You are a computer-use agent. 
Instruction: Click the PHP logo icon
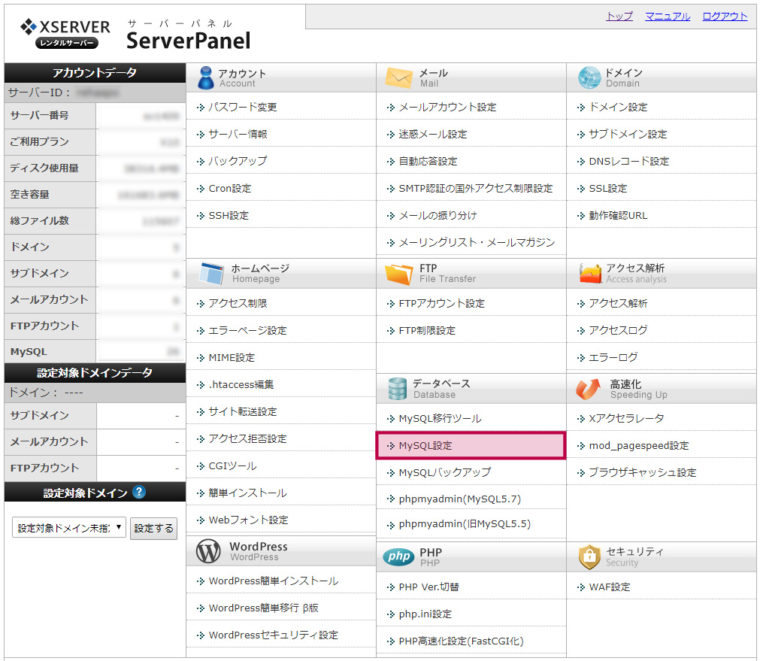(398, 557)
